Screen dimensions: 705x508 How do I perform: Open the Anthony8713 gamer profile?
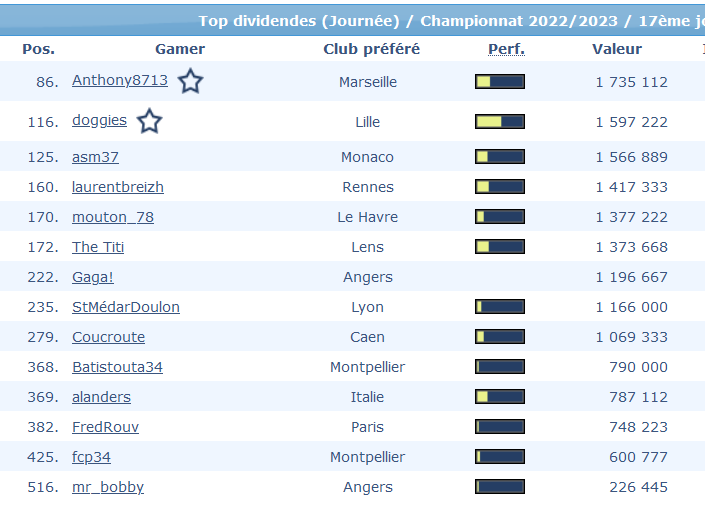point(120,81)
